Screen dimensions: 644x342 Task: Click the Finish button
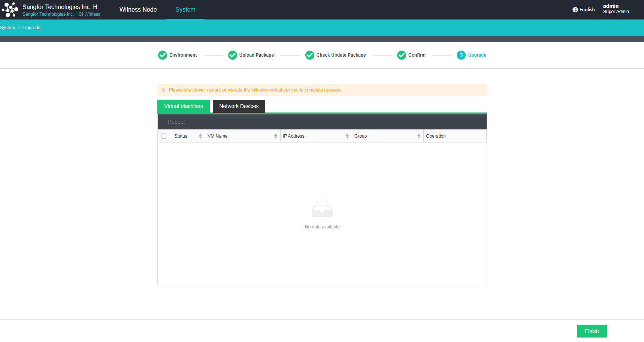point(592,331)
